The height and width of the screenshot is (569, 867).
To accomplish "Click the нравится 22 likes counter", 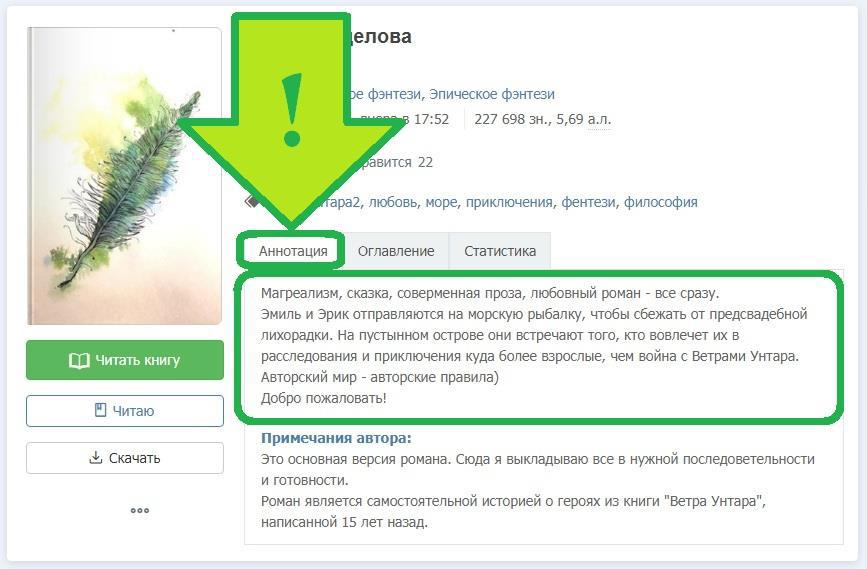I will click(x=396, y=163).
